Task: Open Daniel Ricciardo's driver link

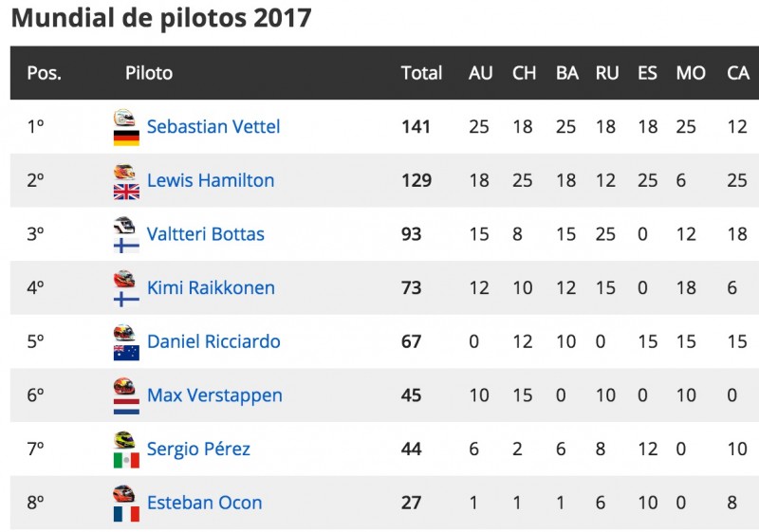Action: tap(213, 341)
